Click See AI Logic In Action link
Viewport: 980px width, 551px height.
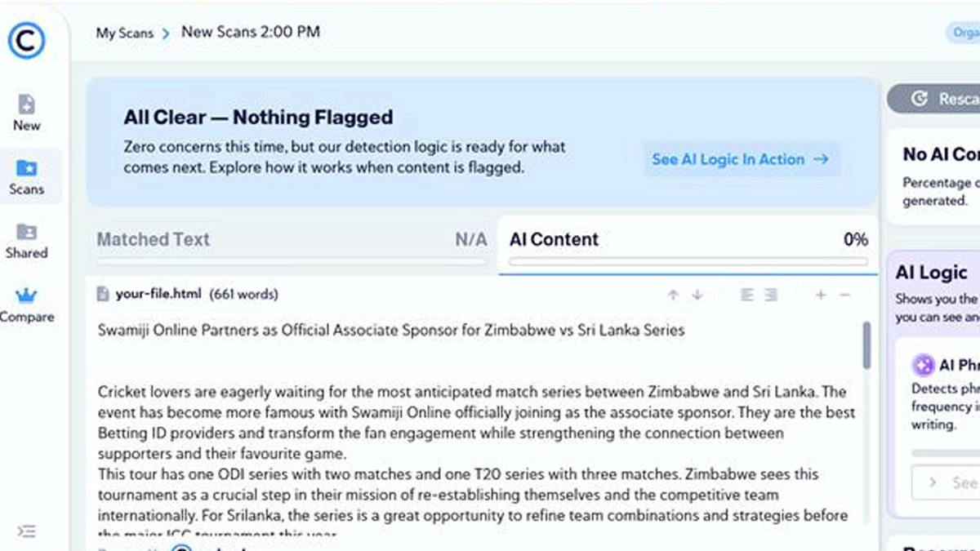[x=740, y=159]
